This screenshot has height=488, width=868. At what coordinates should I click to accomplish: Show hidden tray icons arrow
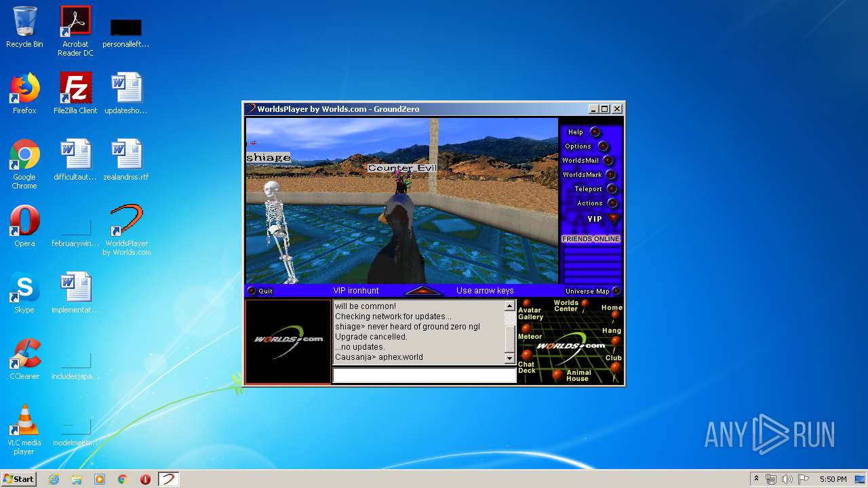[x=756, y=479]
